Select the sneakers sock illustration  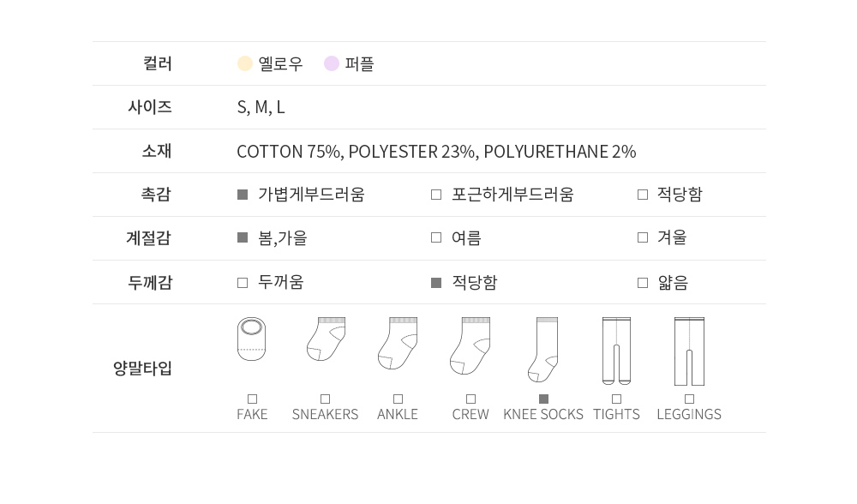tap(326, 339)
